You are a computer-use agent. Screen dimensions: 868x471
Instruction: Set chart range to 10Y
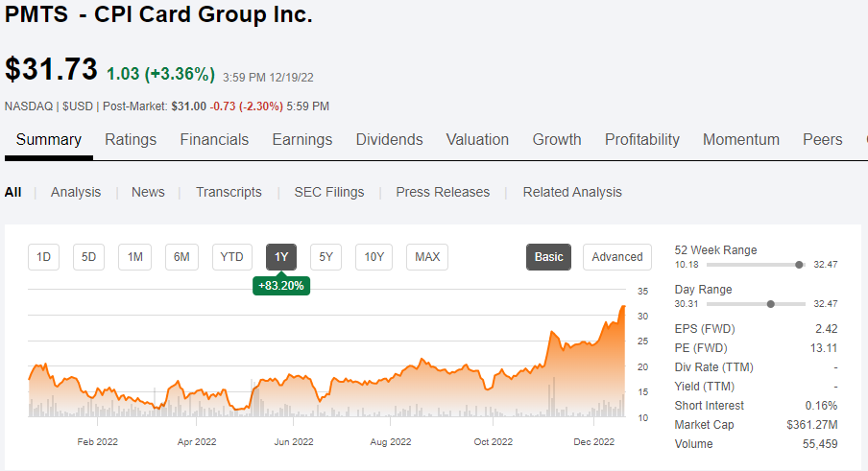[374, 257]
